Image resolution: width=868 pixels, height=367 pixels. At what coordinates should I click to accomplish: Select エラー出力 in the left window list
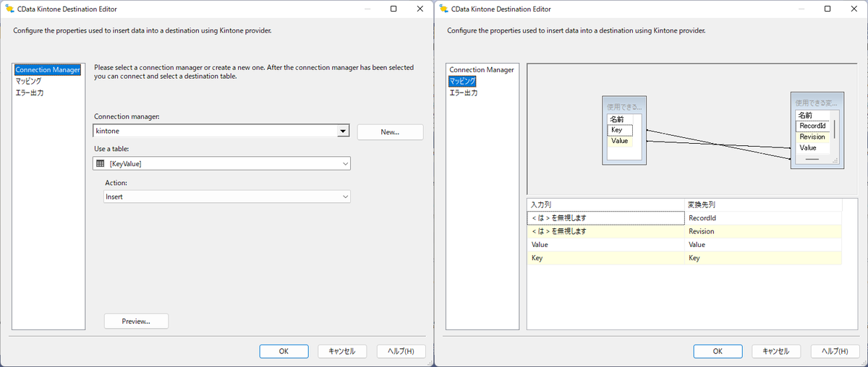click(30, 92)
